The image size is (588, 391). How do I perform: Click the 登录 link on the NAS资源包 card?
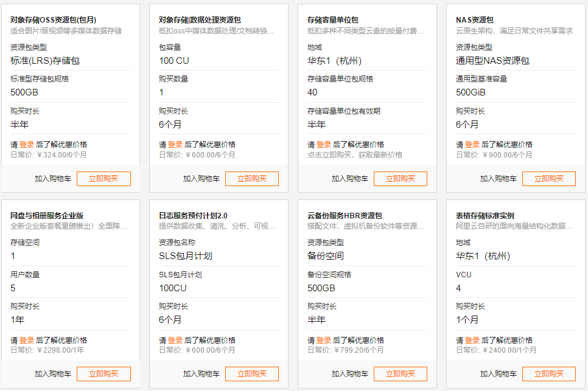click(472, 144)
